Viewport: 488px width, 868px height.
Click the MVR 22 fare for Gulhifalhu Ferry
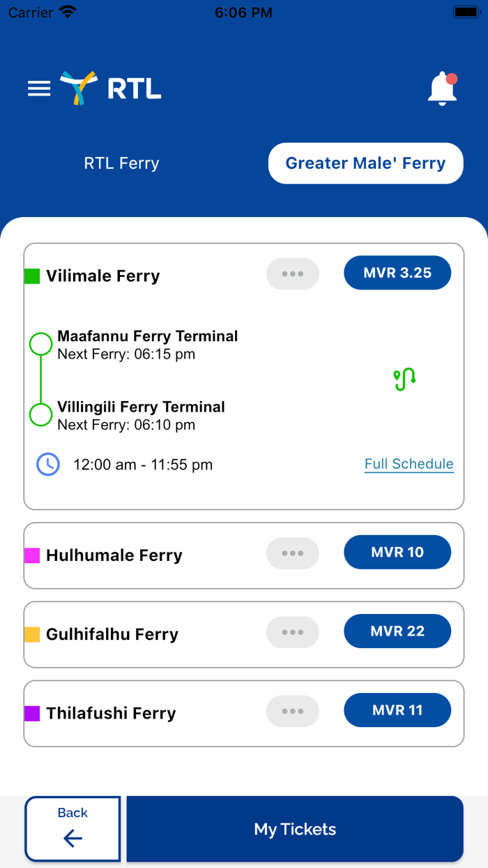(x=397, y=631)
